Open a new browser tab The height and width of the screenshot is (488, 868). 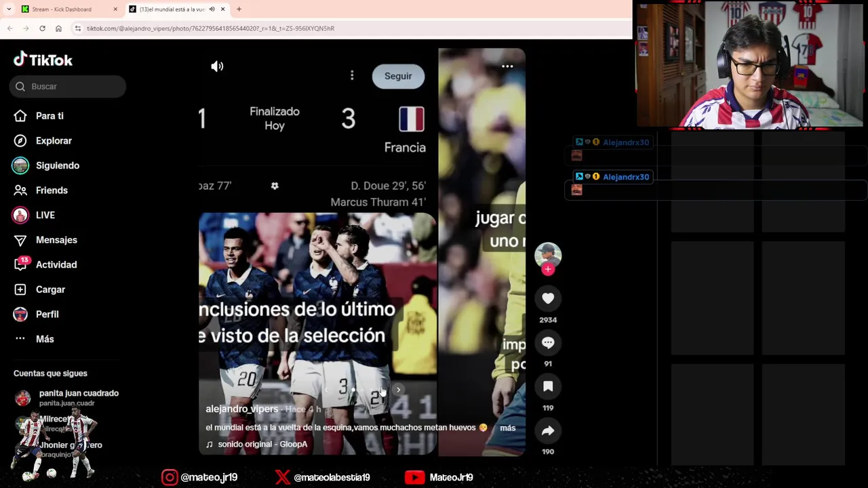(239, 9)
